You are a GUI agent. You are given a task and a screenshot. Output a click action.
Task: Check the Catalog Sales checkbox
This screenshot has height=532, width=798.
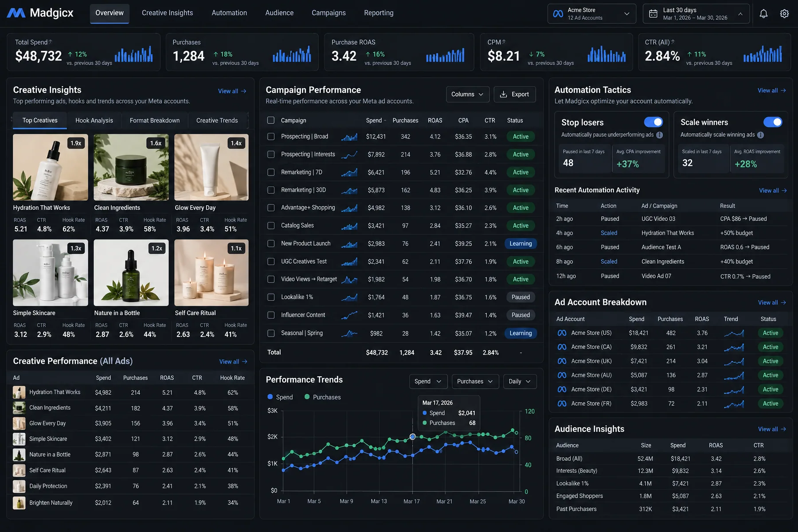[271, 226]
